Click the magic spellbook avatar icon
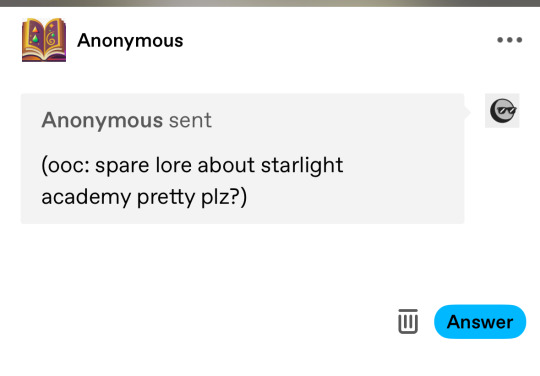Image resolution: width=540 pixels, height=376 pixels. pyautogui.click(x=44, y=40)
